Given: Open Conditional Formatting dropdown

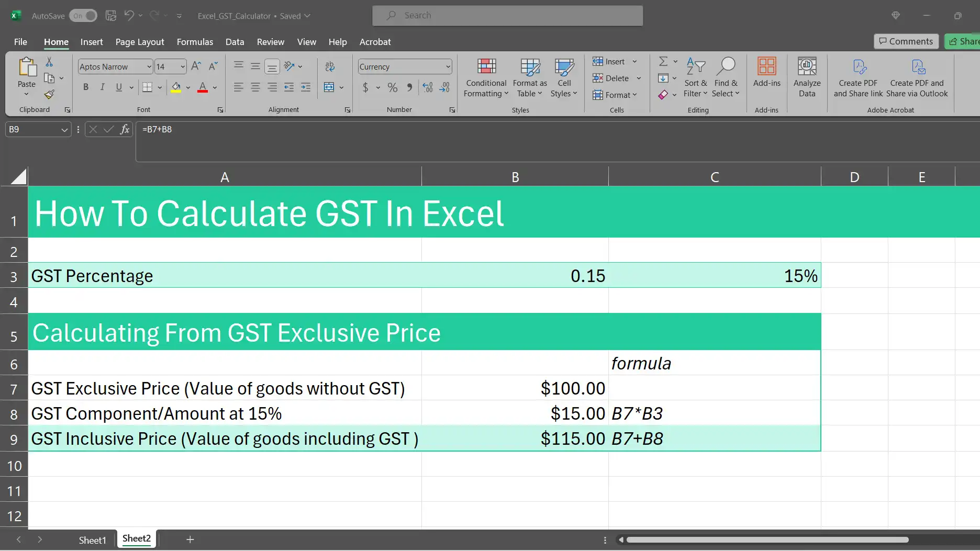Looking at the screenshot, I should pyautogui.click(x=486, y=77).
